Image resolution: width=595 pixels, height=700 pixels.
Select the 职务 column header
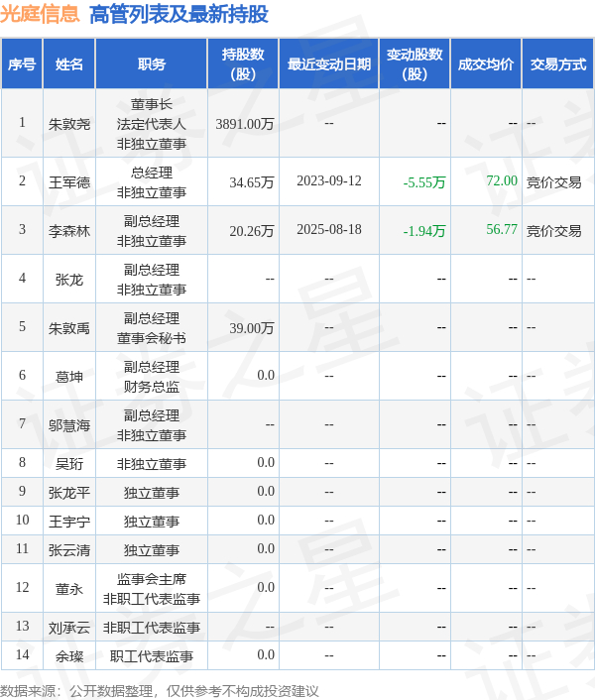[152, 64]
